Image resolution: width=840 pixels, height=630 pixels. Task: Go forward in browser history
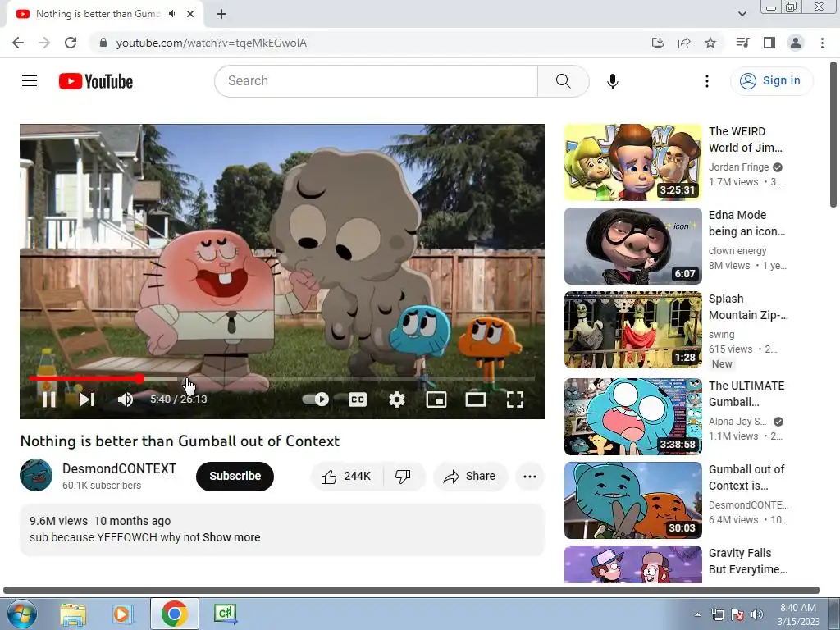[44, 43]
